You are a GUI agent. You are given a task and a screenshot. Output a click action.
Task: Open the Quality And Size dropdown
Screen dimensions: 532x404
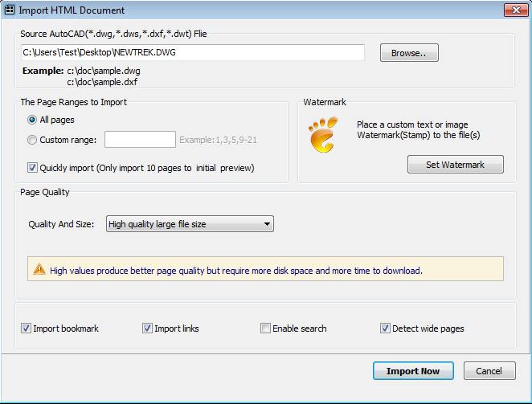pos(190,224)
